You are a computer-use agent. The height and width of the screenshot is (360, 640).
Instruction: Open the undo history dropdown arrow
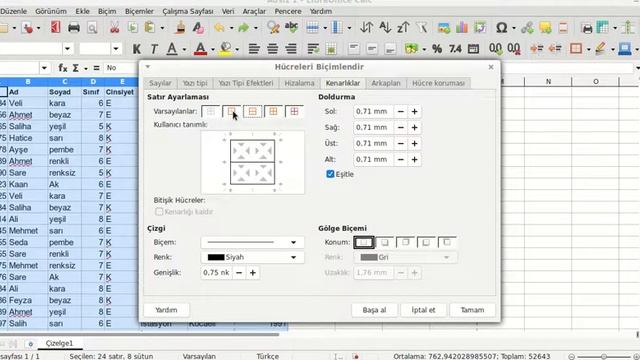231,28
